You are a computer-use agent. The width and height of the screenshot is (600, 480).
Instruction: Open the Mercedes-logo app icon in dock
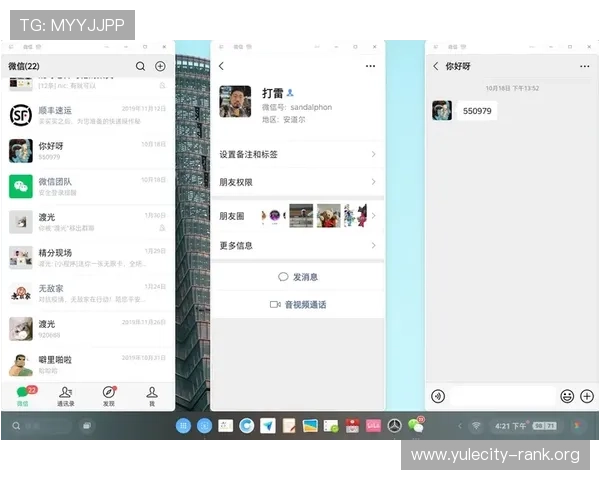[x=395, y=426]
